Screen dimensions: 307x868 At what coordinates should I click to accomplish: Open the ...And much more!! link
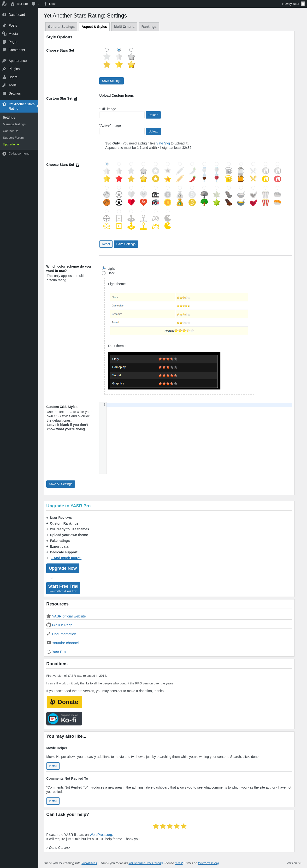coord(66,558)
